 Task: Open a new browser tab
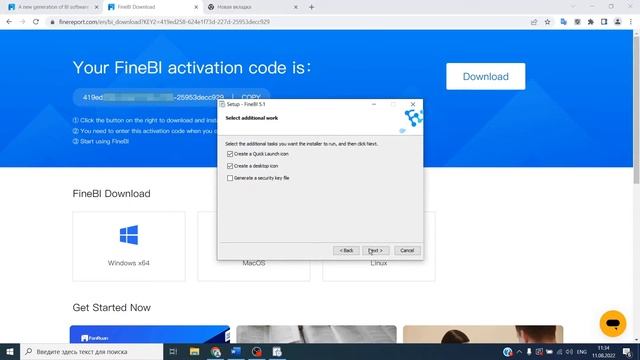point(311,7)
